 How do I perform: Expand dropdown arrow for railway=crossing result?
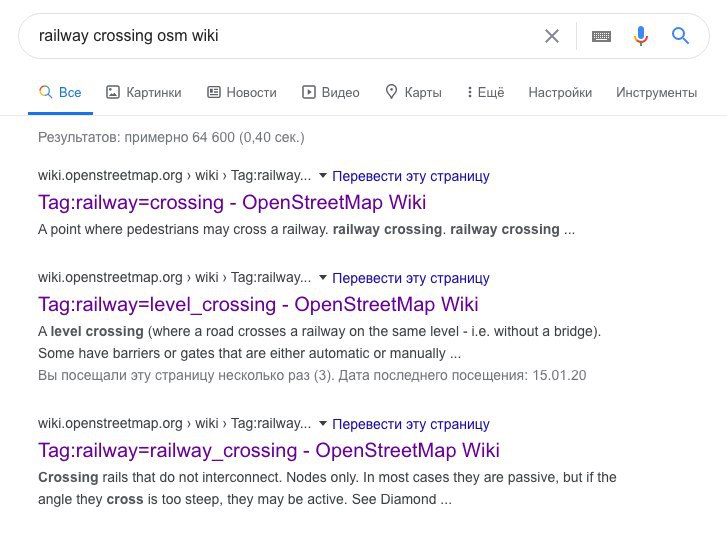[x=323, y=176]
